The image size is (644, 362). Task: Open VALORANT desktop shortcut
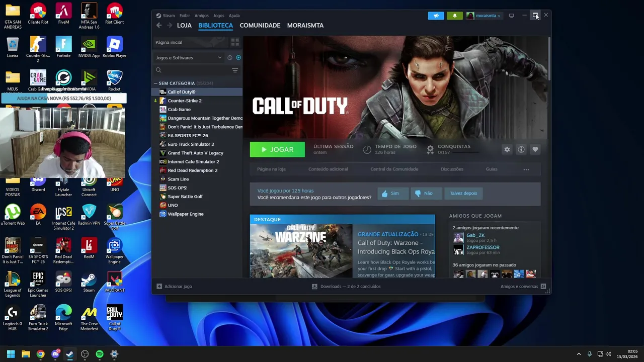click(x=114, y=282)
